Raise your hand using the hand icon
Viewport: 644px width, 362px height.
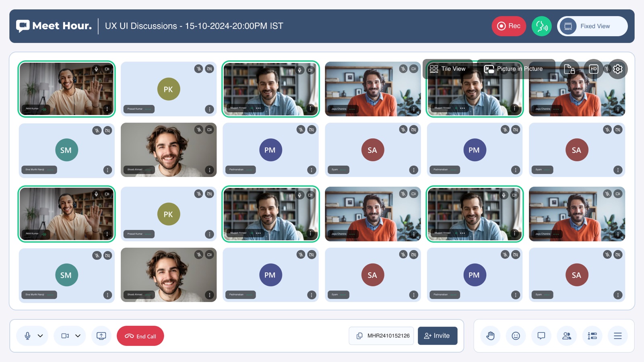coord(490,336)
